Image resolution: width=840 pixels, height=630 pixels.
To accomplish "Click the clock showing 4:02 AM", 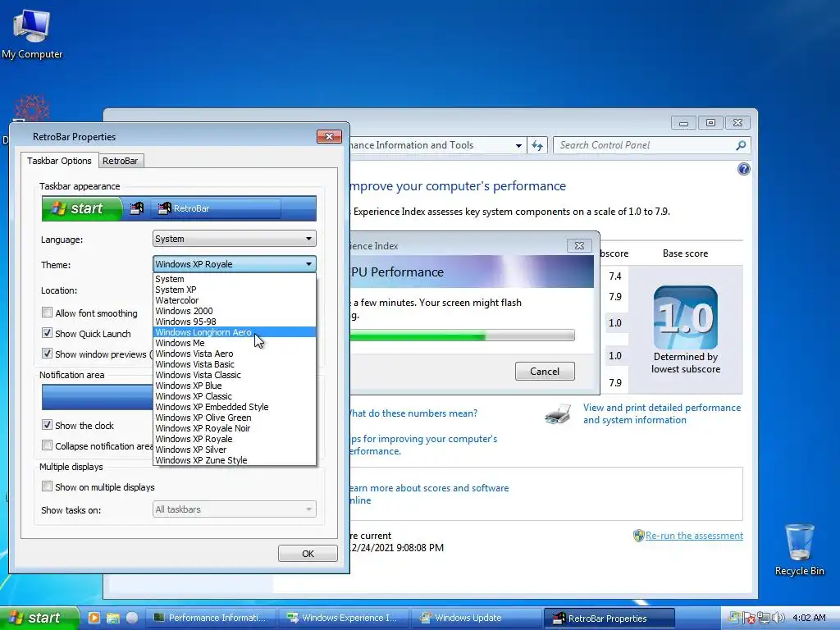I will point(809,618).
